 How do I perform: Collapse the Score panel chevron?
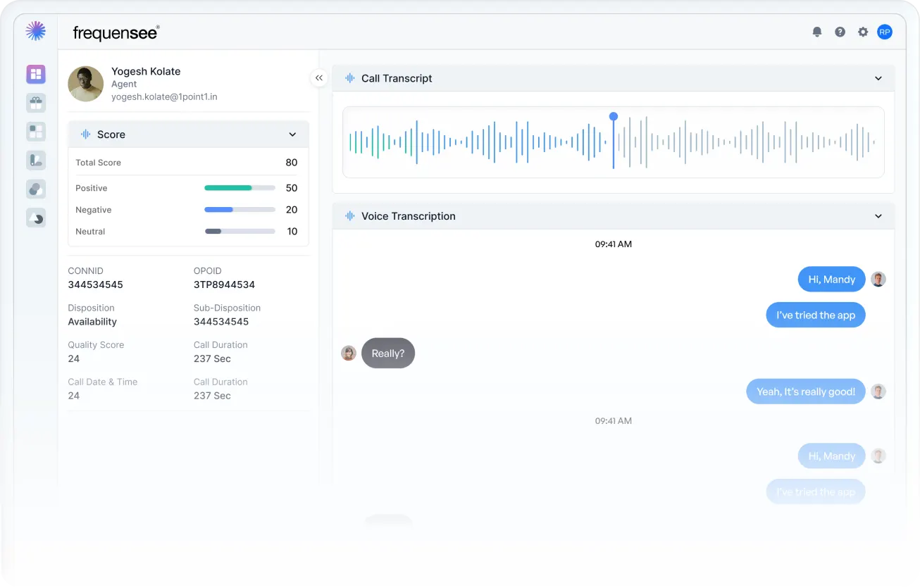[x=293, y=135]
